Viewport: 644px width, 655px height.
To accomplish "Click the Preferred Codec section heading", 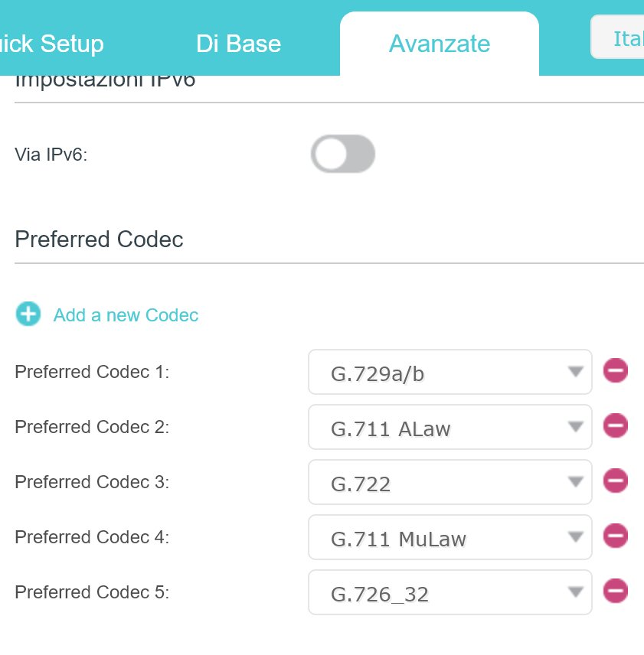I will (99, 240).
